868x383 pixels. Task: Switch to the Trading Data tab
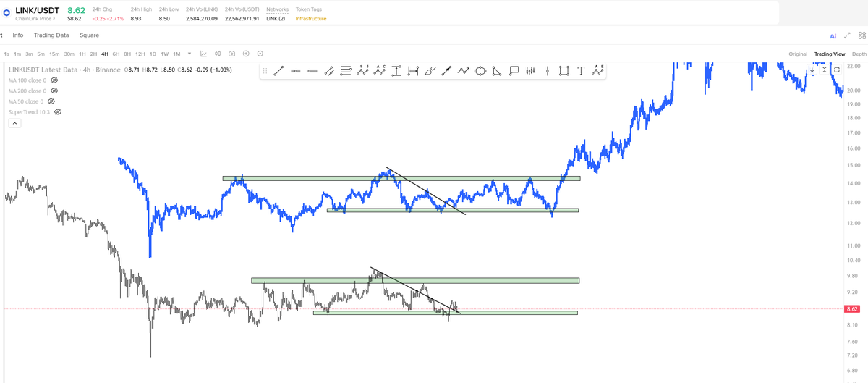tap(51, 35)
